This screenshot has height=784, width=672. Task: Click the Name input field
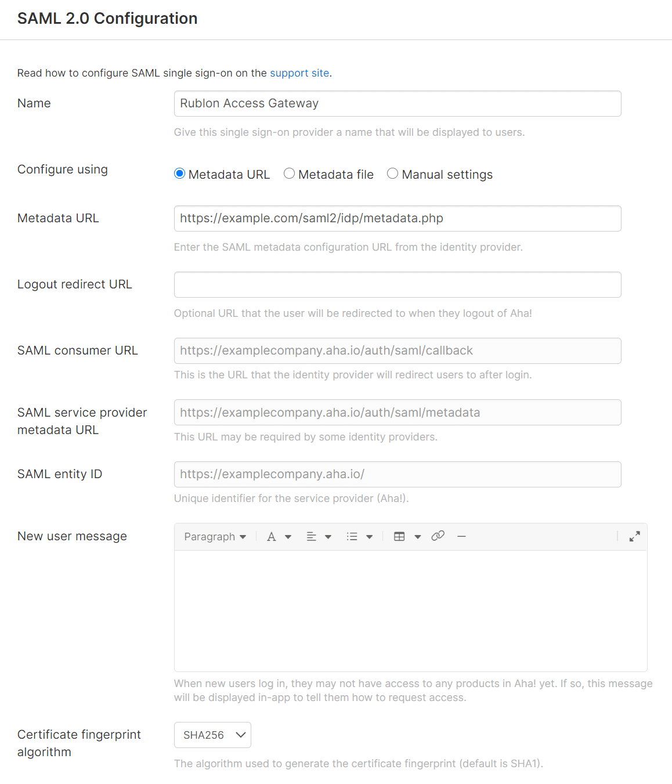pyautogui.click(x=398, y=104)
